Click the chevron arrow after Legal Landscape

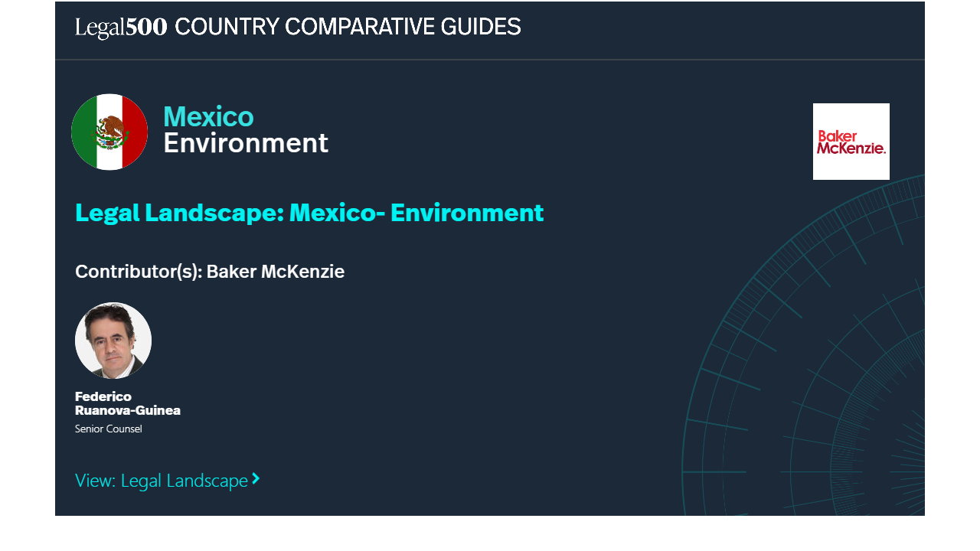tap(256, 479)
